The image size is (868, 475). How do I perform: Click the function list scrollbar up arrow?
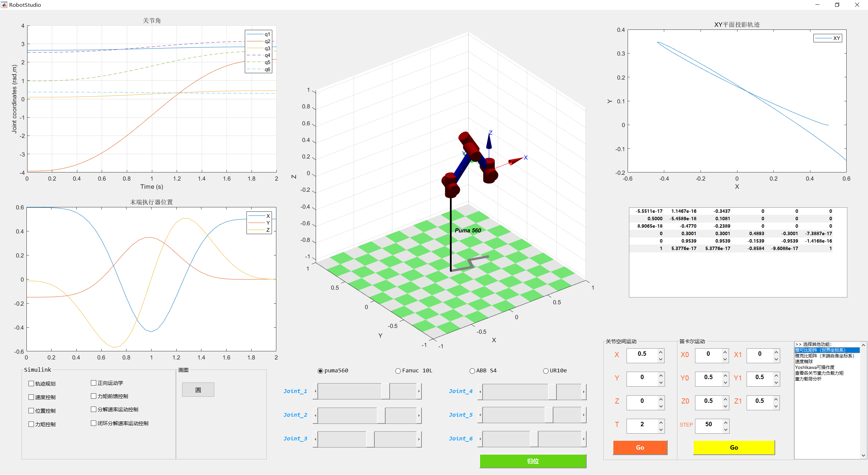coord(863,345)
